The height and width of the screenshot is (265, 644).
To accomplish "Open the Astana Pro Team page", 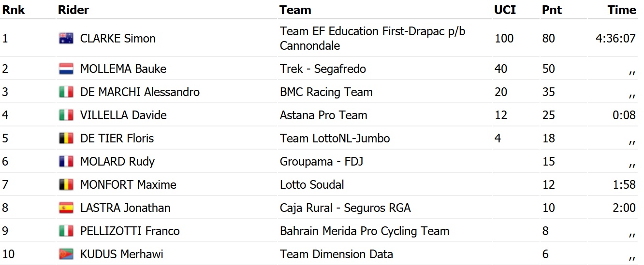I will (x=323, y=115).
